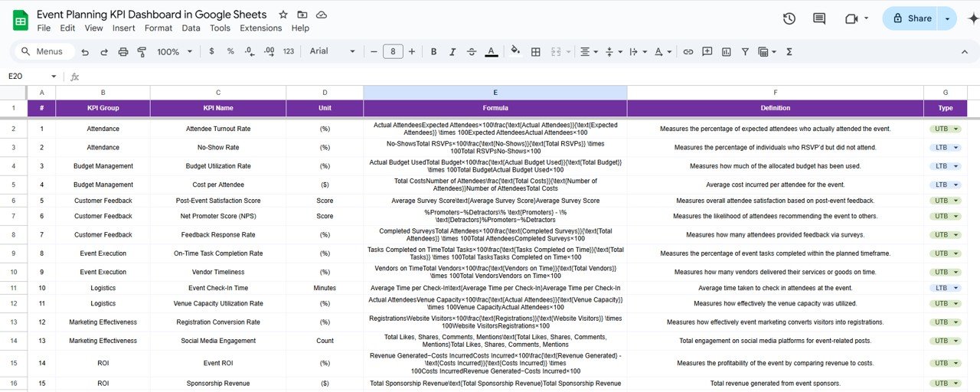Viewport: 980px width, 392px height.
Task: Open the zoom 100% dropdown
Action: [173, 51]
